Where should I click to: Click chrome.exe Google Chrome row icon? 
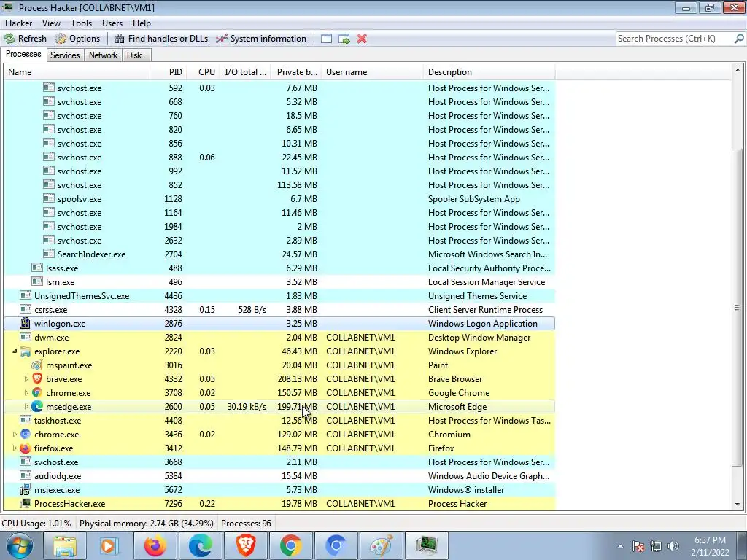click(x=37, y=393)
